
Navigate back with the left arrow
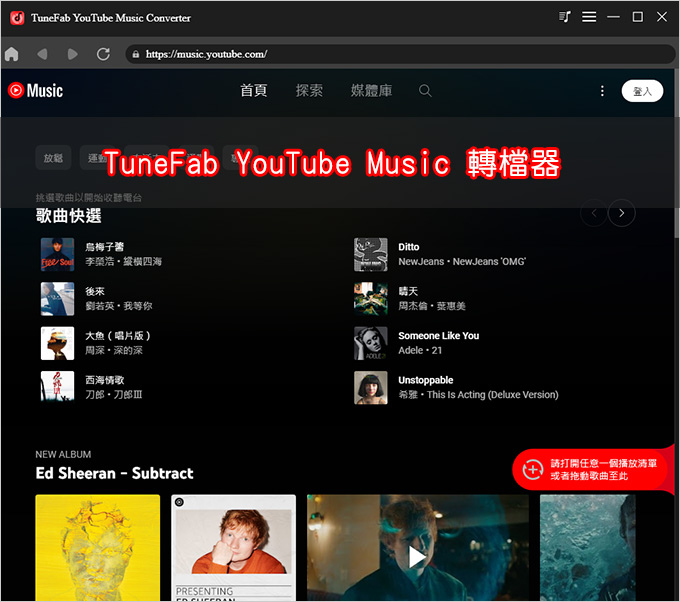(42, 54)
